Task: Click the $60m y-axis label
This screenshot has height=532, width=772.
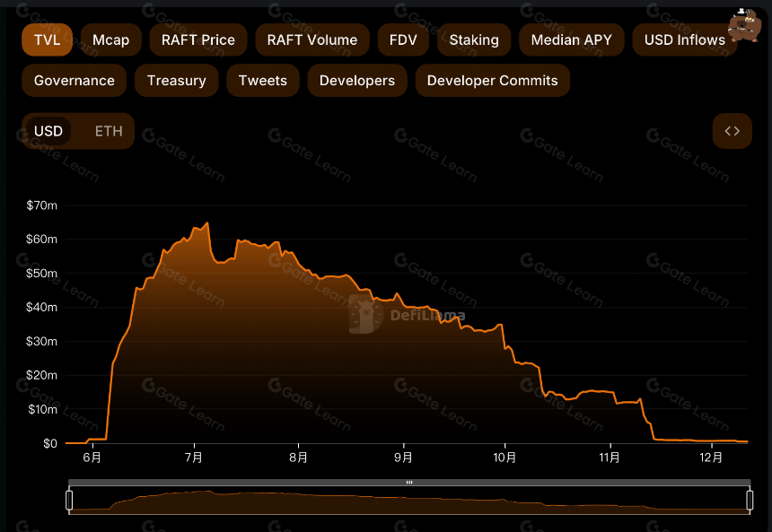Action: coord(42,240)
